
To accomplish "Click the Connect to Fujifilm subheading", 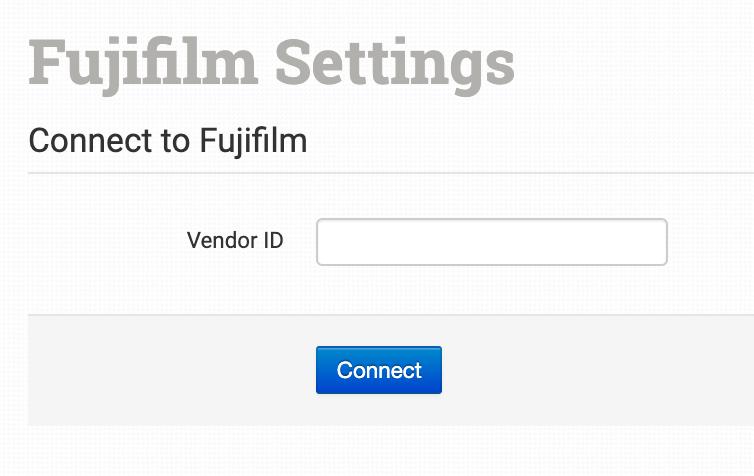I will click(x=167, y=141).
